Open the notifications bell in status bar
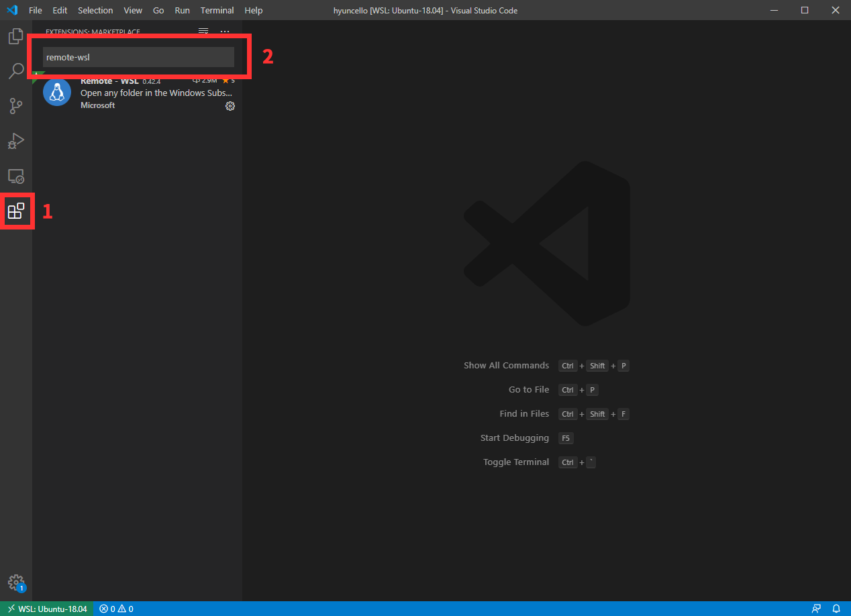The height and width of the screenshot is (616, 851). tap(836, 609)
